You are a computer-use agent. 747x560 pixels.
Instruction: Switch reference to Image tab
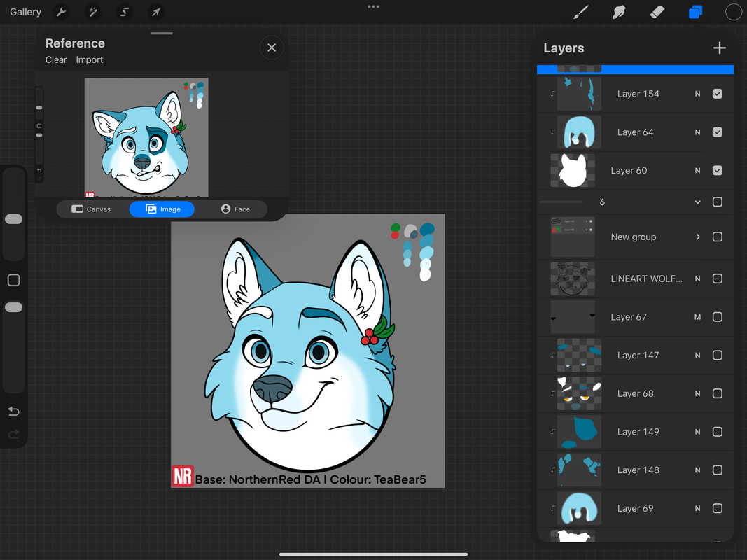click(162, 209)
